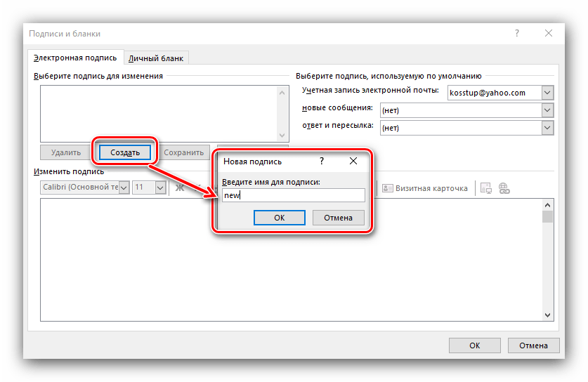Expand the Calibri font name dropdown

[x=124, y=187]
